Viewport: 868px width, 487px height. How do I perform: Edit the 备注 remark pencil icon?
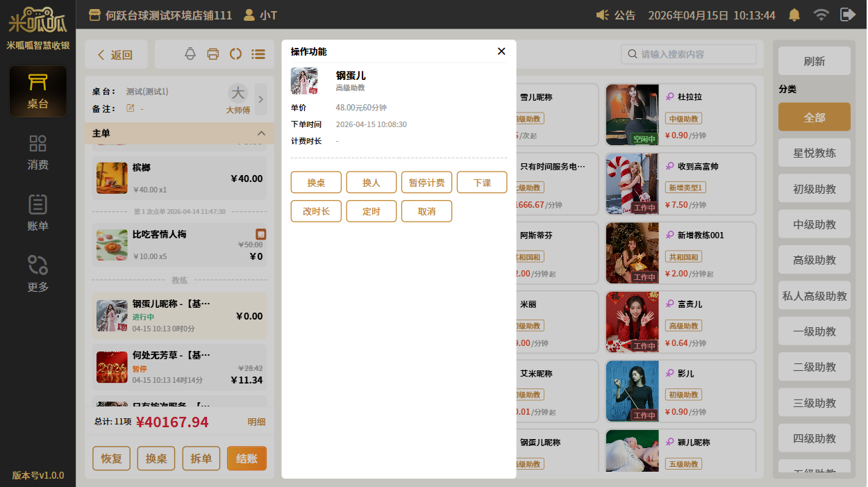tap(130, 108)
